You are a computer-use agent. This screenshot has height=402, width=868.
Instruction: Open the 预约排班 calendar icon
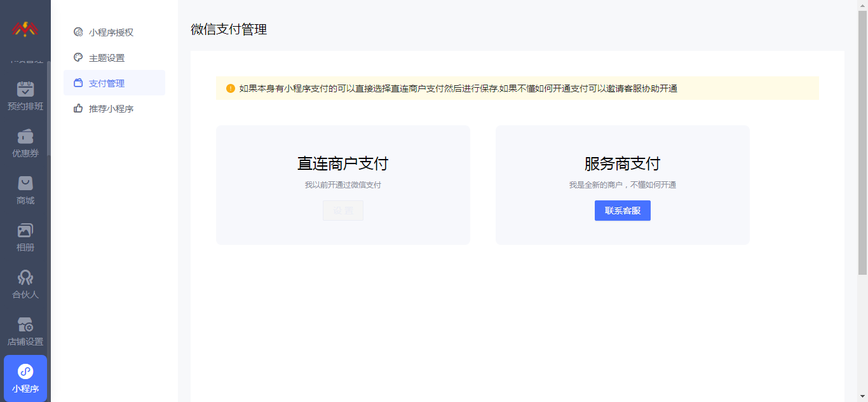pyautogui.click(x=25, y=89)
